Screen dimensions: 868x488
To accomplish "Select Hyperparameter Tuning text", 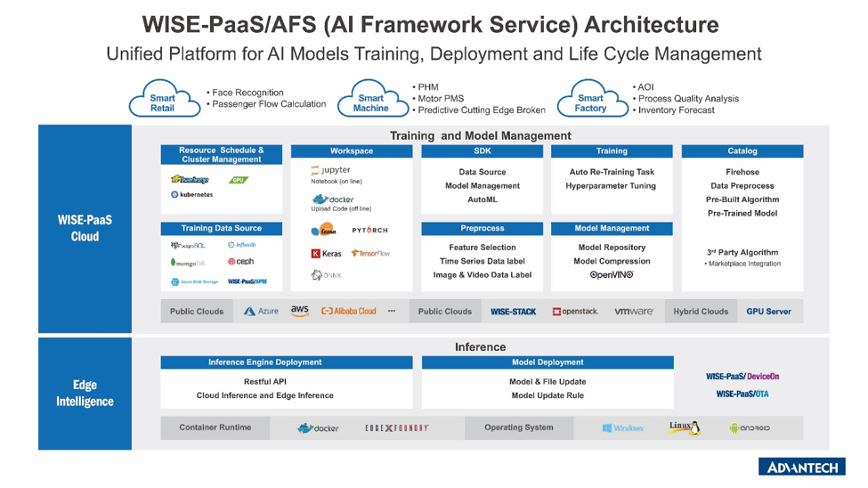I will (x=611, y=186).
